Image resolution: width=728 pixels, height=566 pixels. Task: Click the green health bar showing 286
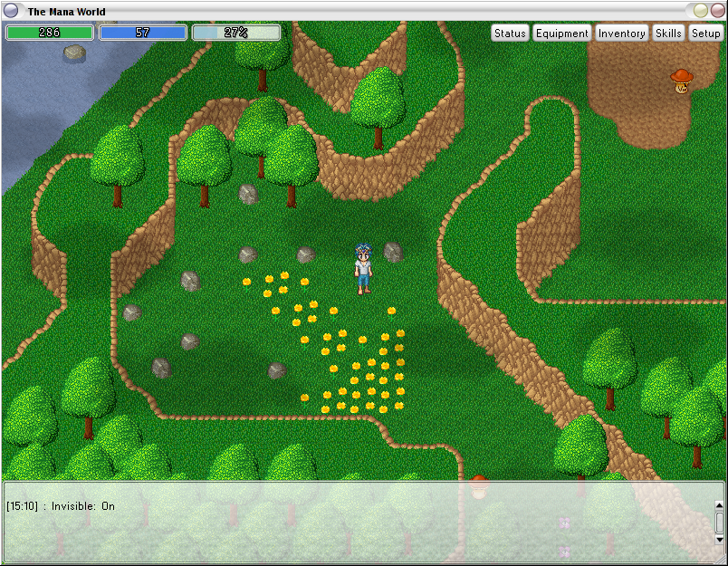pyautogui.click(x=50, y=33)
